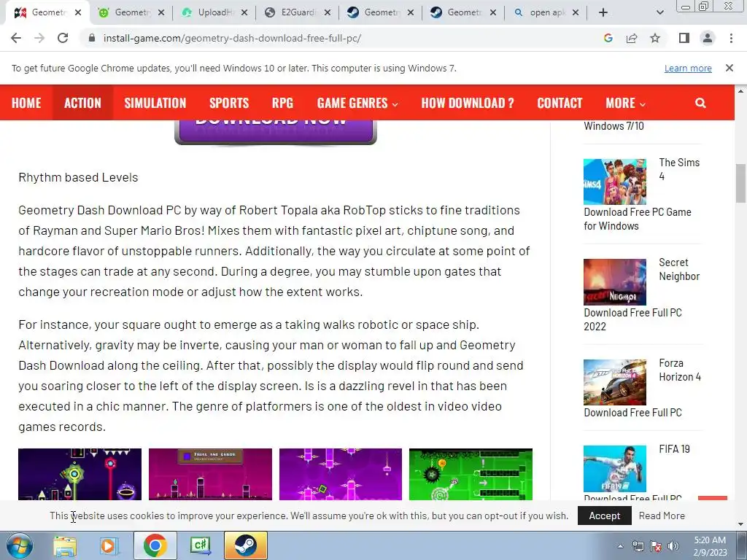Open the first dark purple game screenshot
Screen dimensions: 747x560
[x=80, y=474]
